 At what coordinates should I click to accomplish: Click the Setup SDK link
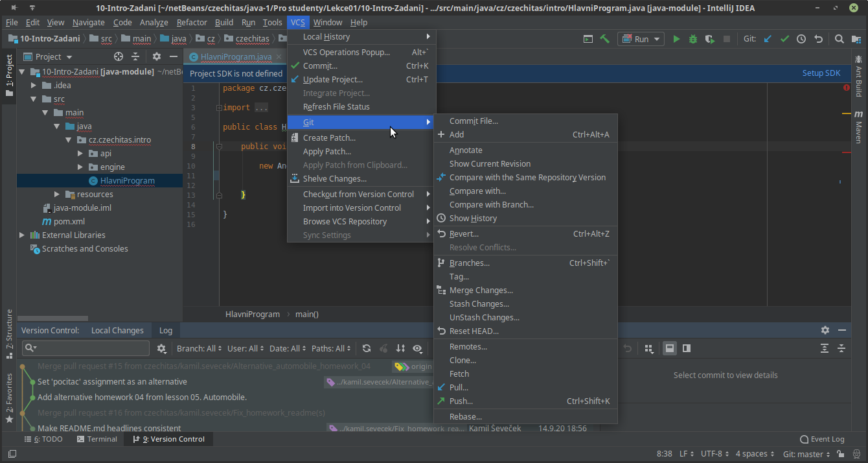point(821,73)
